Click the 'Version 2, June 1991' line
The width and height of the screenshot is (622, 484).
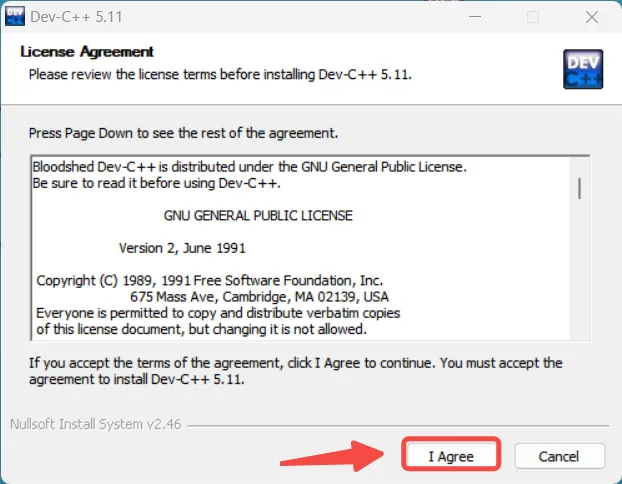(x=182, y=248)
